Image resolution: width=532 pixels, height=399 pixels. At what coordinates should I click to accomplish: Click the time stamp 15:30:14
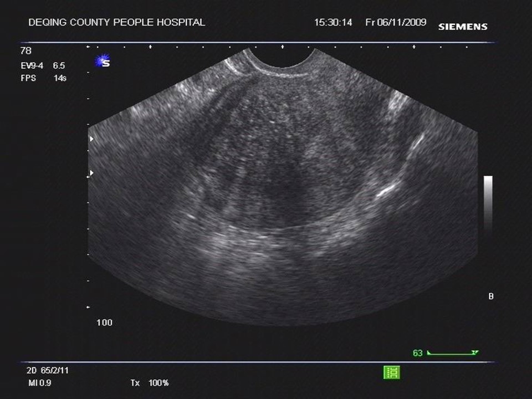coord(333,22)
